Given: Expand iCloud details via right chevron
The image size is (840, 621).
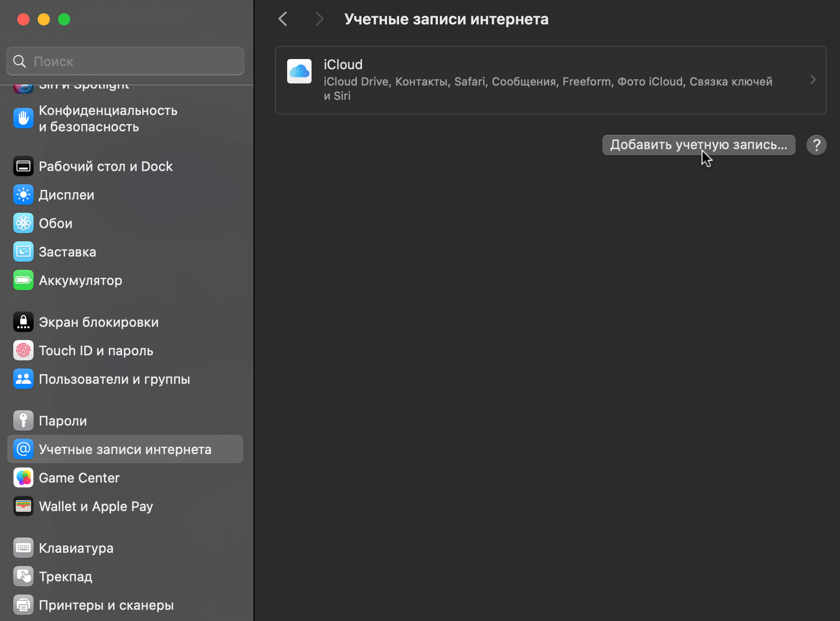Looking at the screenshot, I should 813,80.
